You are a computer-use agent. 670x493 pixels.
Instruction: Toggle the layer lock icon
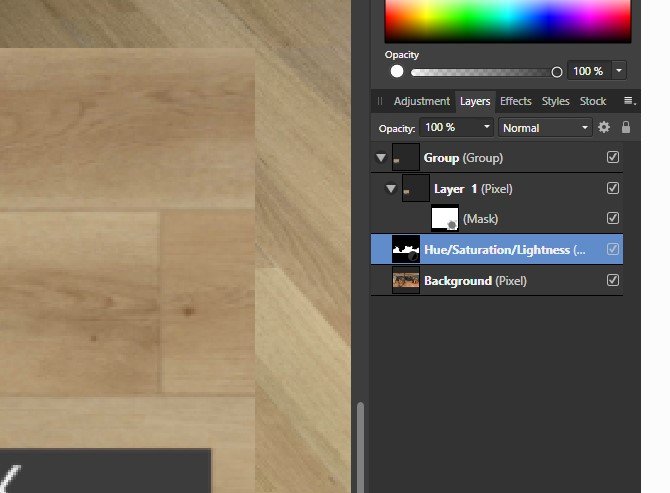626,127
